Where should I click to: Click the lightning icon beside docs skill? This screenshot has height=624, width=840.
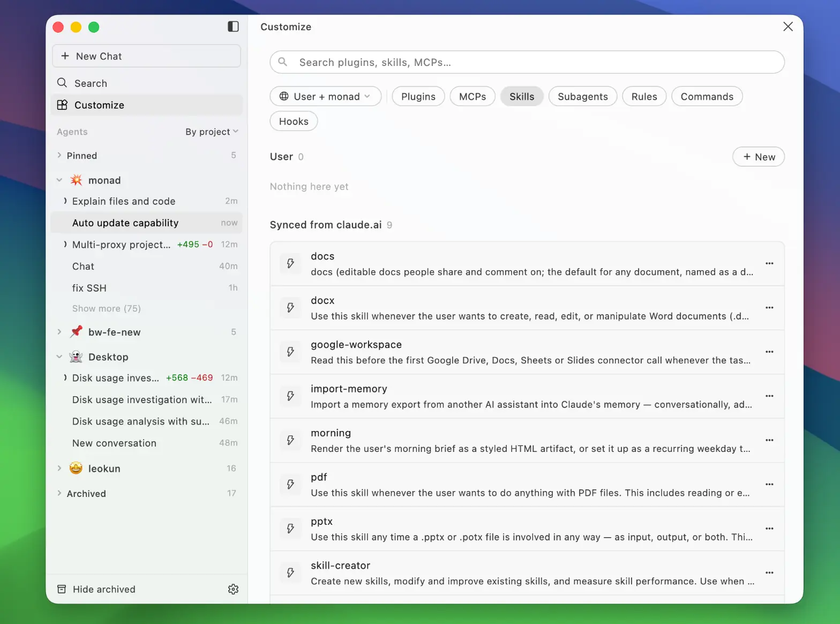click(290, 264)
